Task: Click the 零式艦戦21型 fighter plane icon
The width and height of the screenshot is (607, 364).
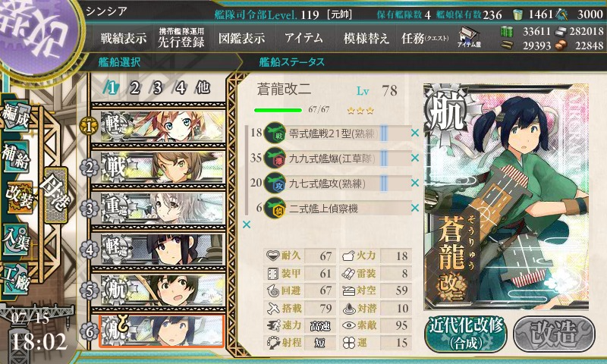Action: click(x=275, y=133)
